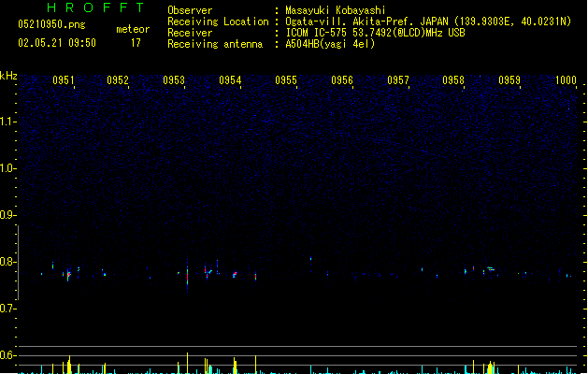This screenshot has height=374, width=588.
Task: Click the 0957 time marker
Action: click(x=398, y=79)
